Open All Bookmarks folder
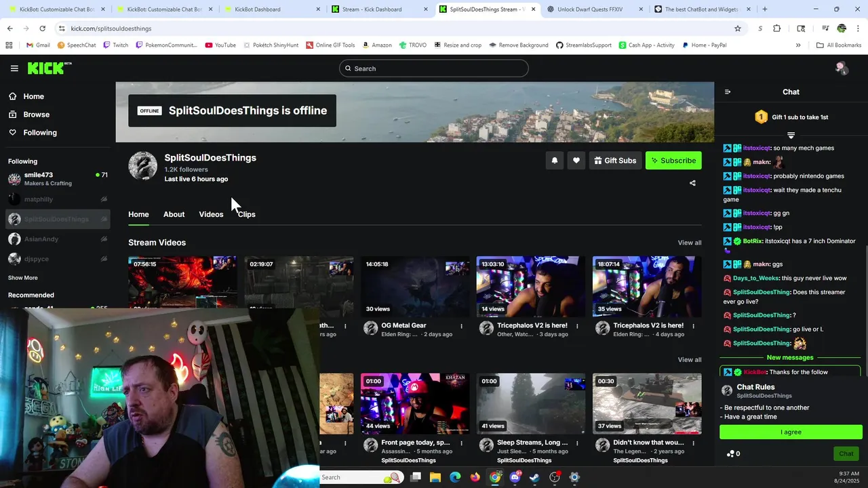 click(x=839, y=45)
